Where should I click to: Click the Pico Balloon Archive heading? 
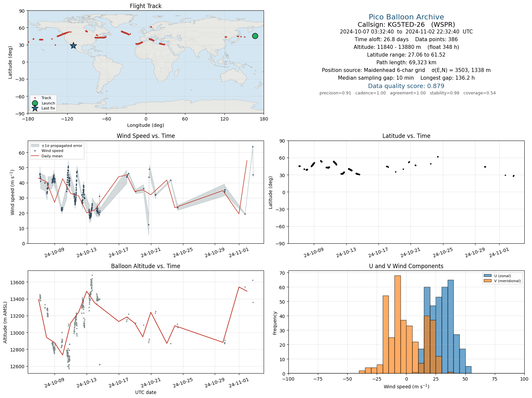point(406,17)
